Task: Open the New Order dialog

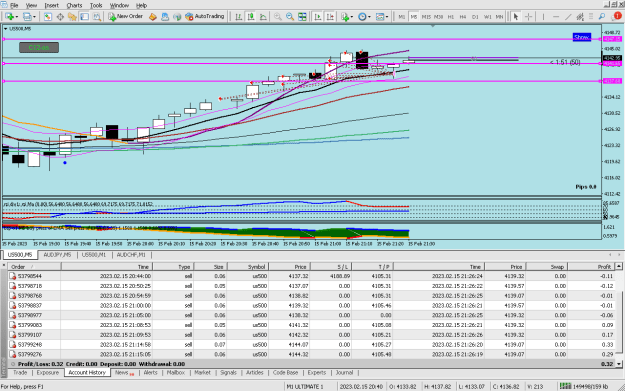Action: click(126, 16)
